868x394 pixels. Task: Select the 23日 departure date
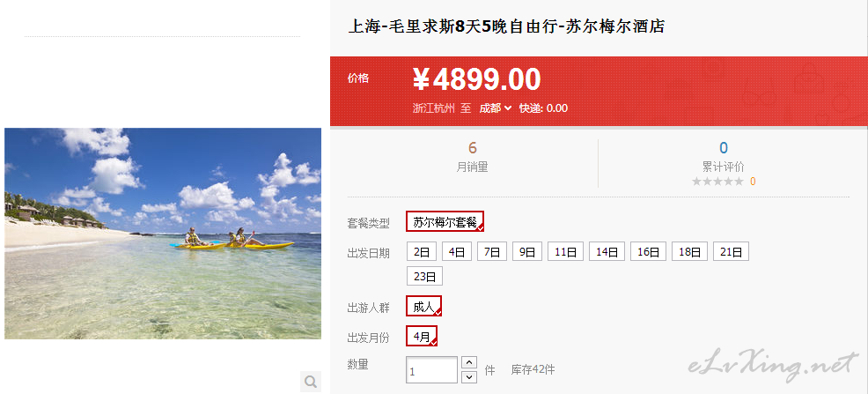[424, 276]
